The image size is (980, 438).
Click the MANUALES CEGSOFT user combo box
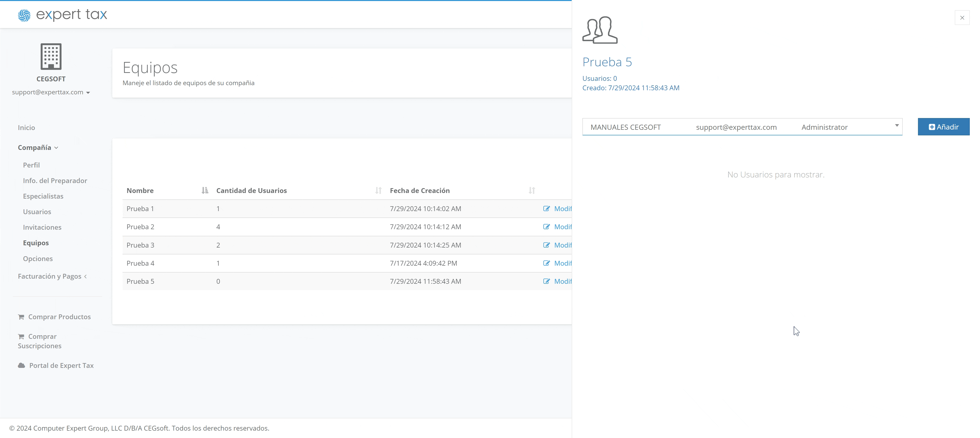pyautogui.click(x=742, y=127)
